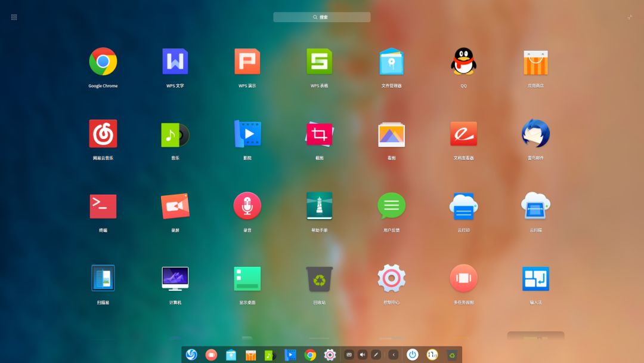Open 控制中心 from the launcher grid

[391, 278]
